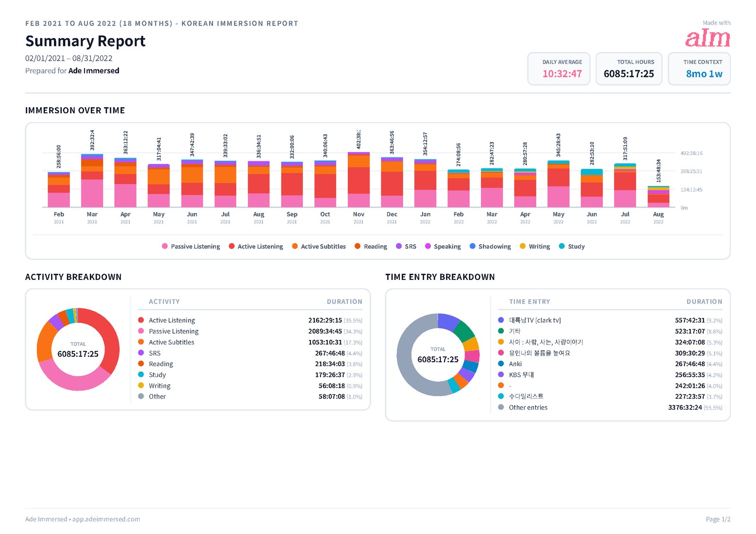This screenshot has height=534, width=756.
Task: Select Active Listening row in activity table
Action: pyautogui.click(x=250, y=320)
